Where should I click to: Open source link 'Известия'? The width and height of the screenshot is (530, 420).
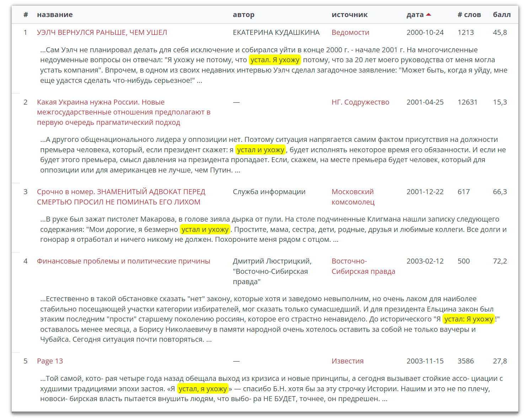click(347, 361)
